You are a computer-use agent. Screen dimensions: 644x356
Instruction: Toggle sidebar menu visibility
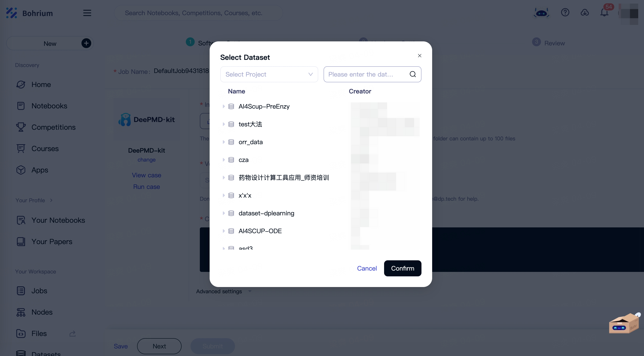click(x=87, y=13)
